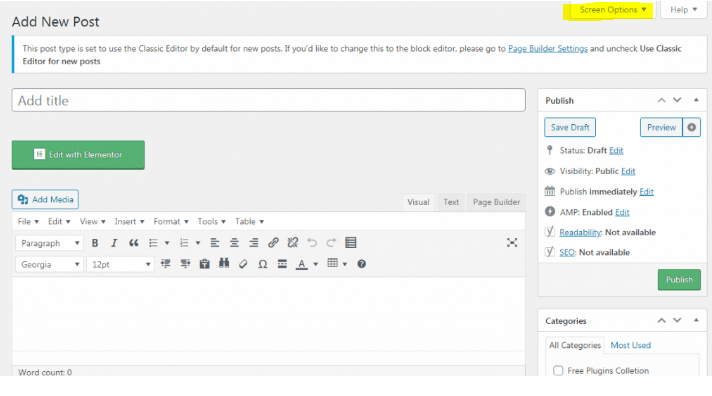
Task: Open the Tools menu
Action: point(212,221)
